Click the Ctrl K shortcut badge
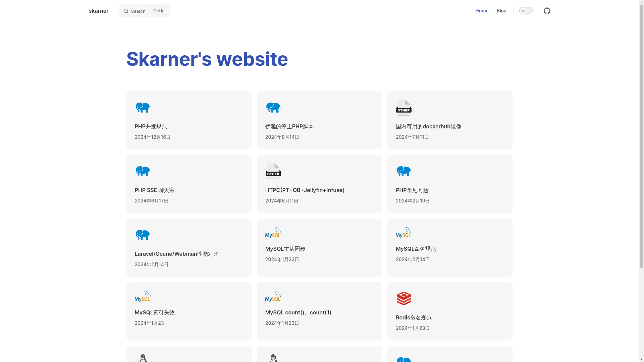Screen dimensions: 644x362 [158, 11]
